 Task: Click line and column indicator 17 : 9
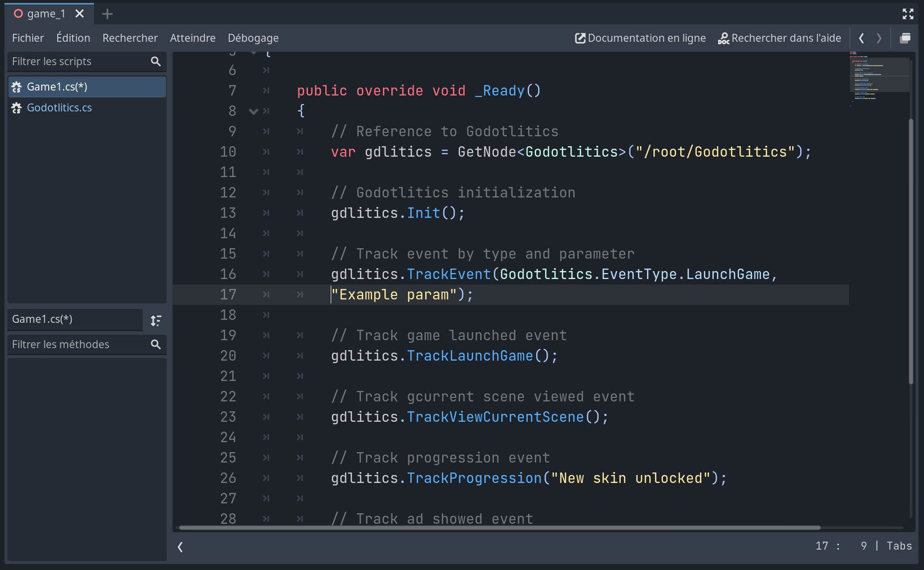click(841, 546)
